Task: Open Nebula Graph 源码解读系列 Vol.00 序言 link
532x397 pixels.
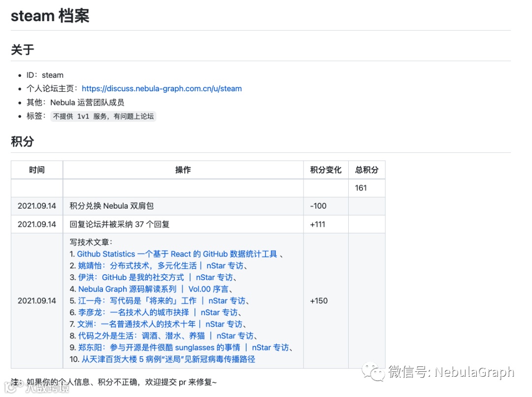Action: click(153, 289)
